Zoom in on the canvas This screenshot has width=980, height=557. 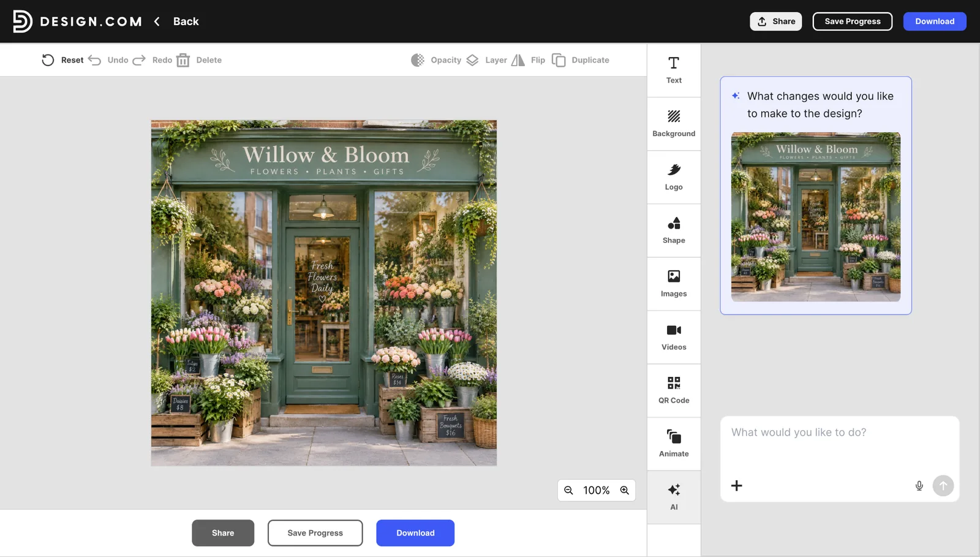pyautogui.click(x=624, y=490)
